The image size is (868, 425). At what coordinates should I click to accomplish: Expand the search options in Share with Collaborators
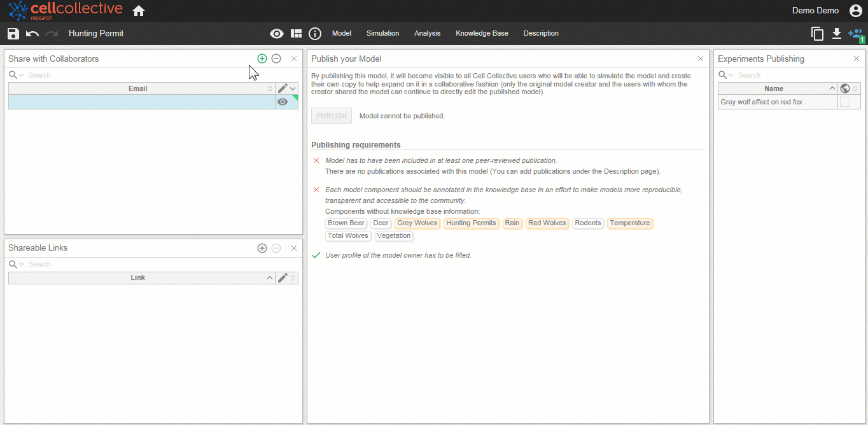(22, 76)
